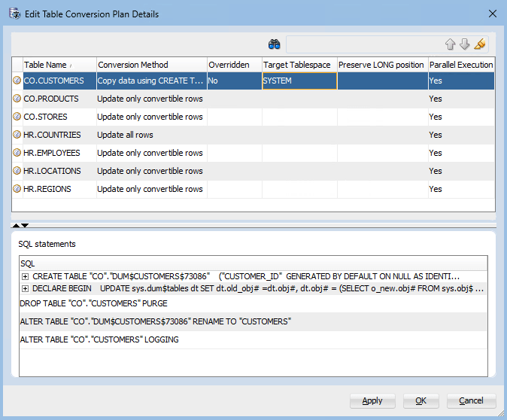Click the 'No' overridden cell for CO.CUSTOMERS
The height and width of the screenshot is (420, 507).
[x=235, y=81]
